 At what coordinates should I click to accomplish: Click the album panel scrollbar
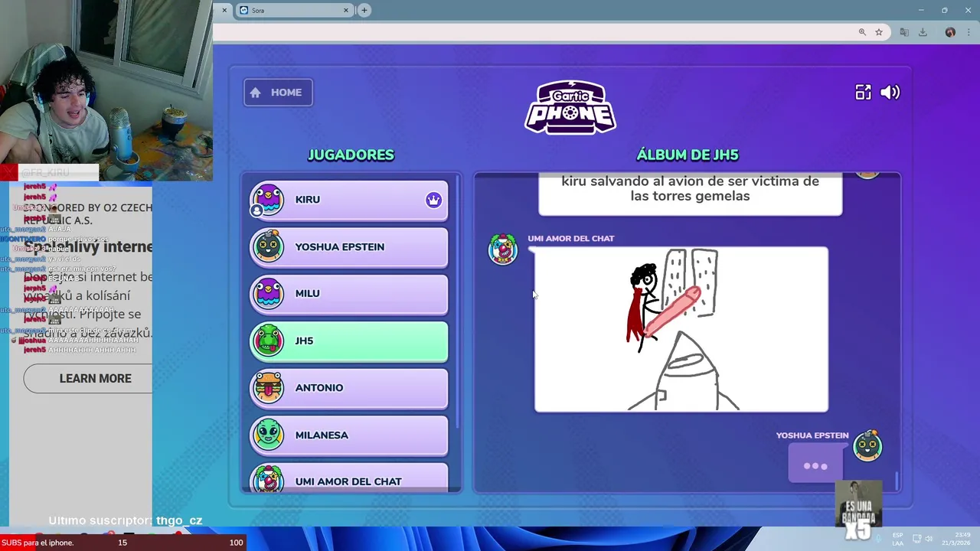(897, 481)
